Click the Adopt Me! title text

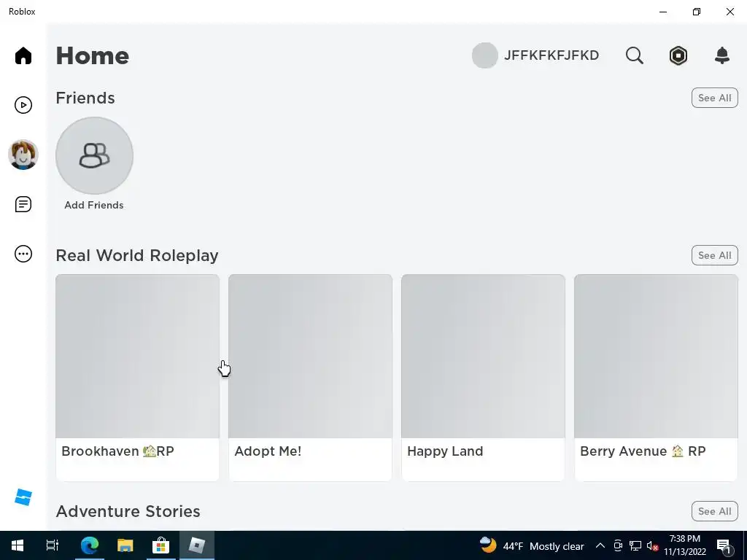point(268,451)
